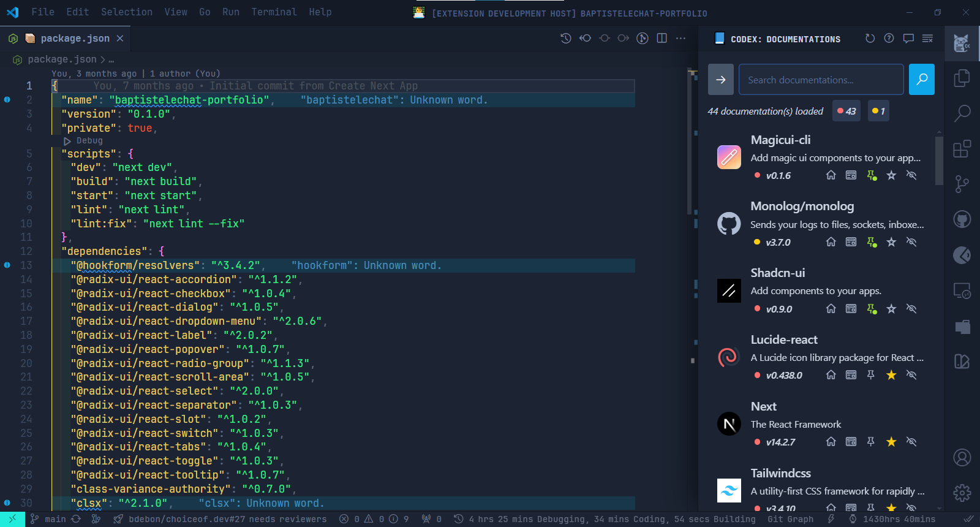Viewport: 980px width, 527px height.
Task: Toggle favorite star on Magicui-cli
Action: pyautogui.click(x=891, y=175)
